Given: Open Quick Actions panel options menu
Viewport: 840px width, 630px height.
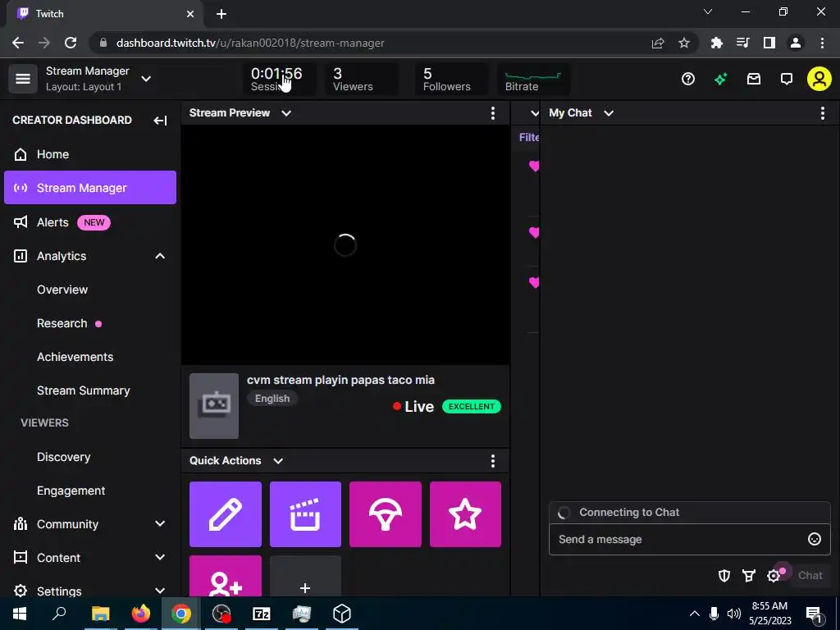Looking at the screenshot, I should pos(493,461).
